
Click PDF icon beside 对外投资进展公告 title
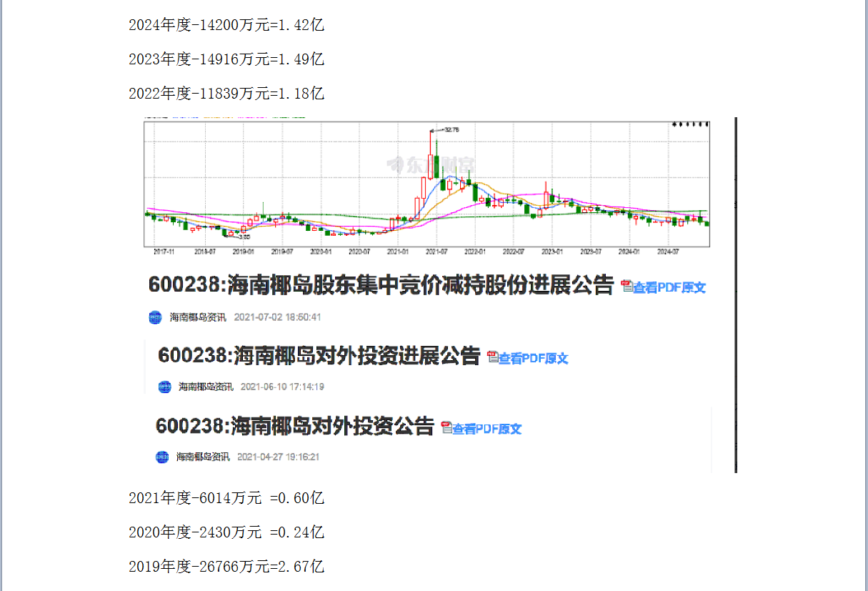pyautogui.click(x=492, y=357)
